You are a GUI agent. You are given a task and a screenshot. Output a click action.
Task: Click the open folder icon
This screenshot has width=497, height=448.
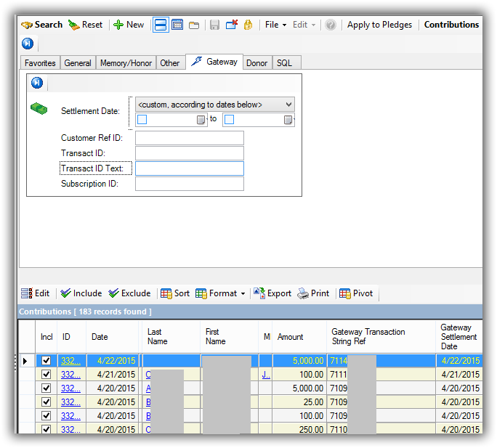click(x=194, y=25)
